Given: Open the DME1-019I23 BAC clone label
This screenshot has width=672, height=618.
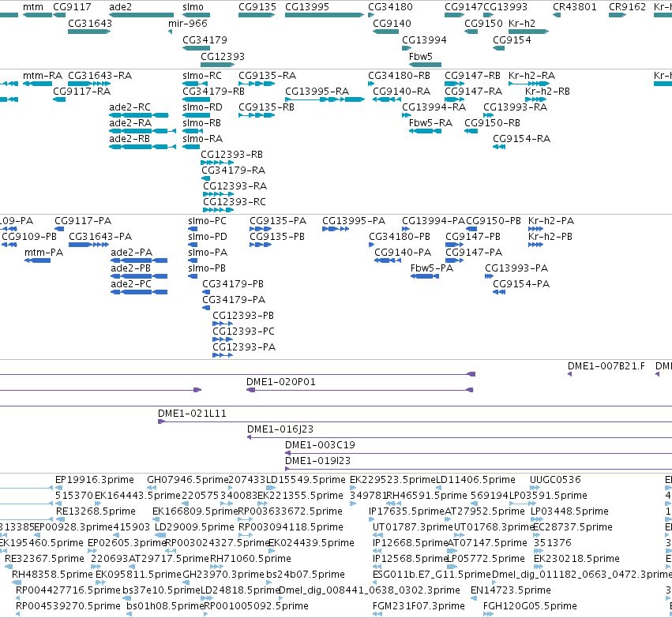Looking at the screenshot, I should coord(317,461).
